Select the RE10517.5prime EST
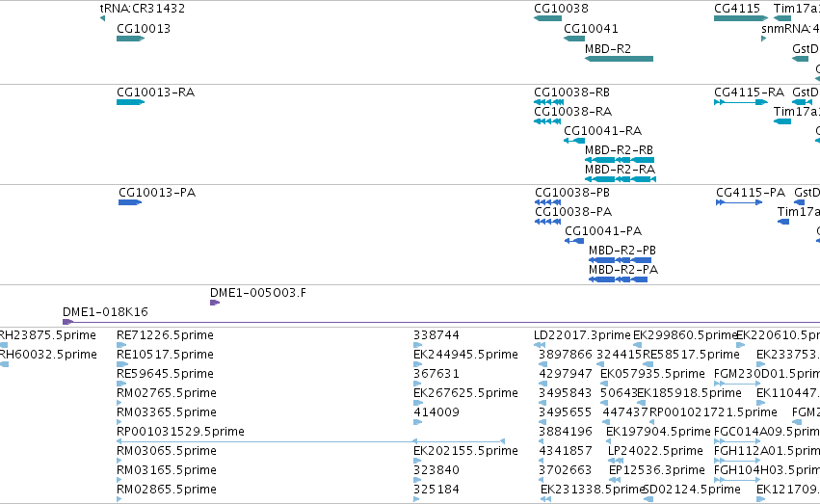 [122, 364]
